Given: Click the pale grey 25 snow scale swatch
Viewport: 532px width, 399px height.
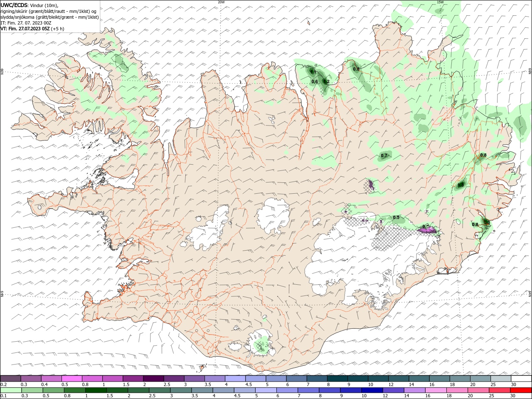Looking at the screenshot, I should coord(501,378).
